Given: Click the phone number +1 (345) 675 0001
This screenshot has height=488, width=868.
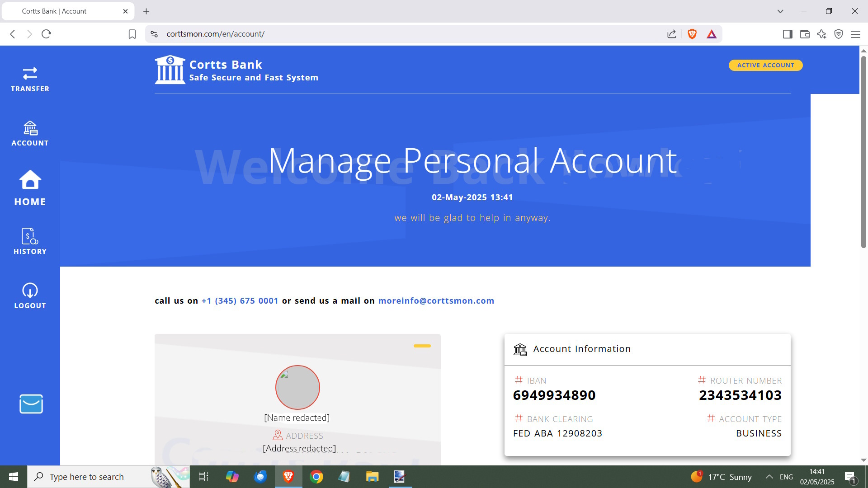Looking at the screenshot, I should [240, 301].
